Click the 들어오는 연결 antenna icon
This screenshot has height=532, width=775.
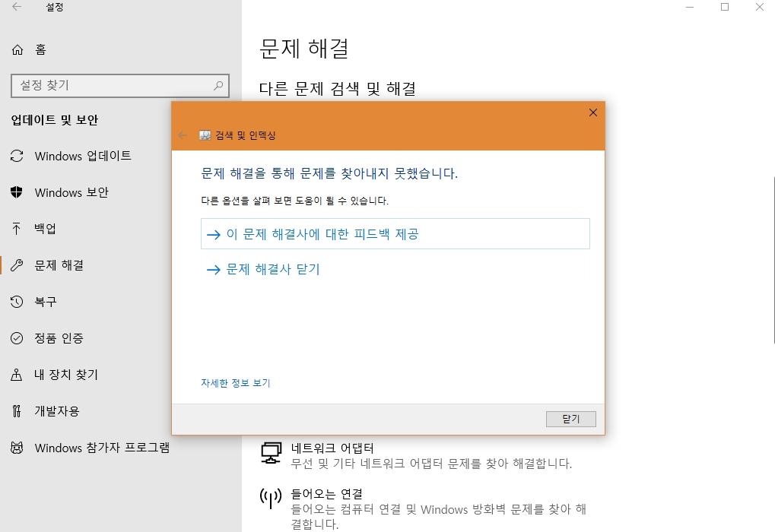(x=271, y=499)
